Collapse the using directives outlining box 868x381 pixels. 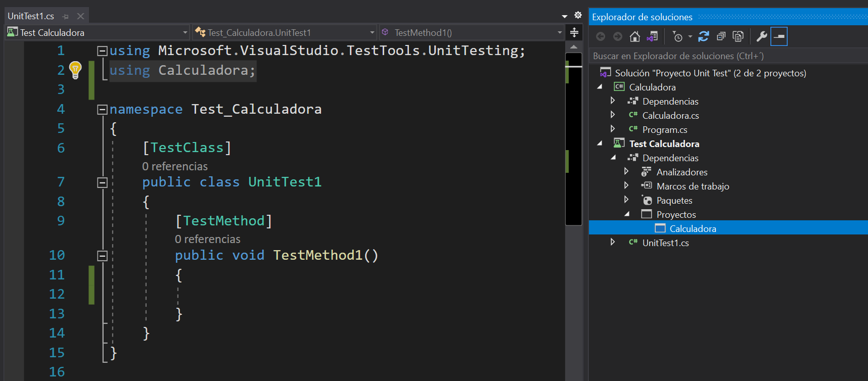[x=102, y=51]
